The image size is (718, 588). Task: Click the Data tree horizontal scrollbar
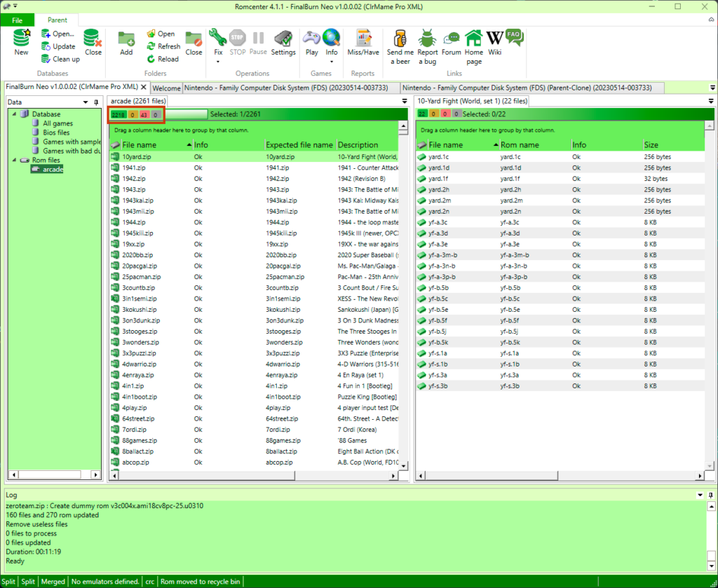point(55,474)
